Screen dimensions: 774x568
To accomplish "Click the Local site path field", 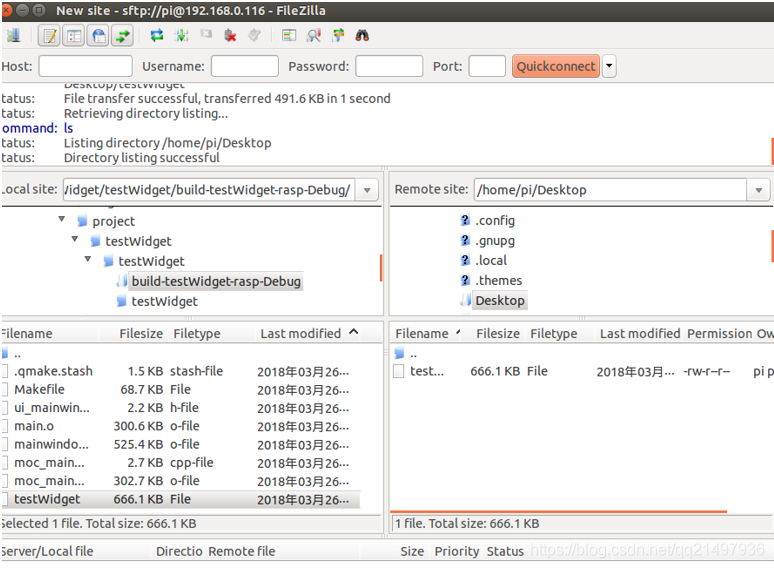I will click(x=209, y=190).
